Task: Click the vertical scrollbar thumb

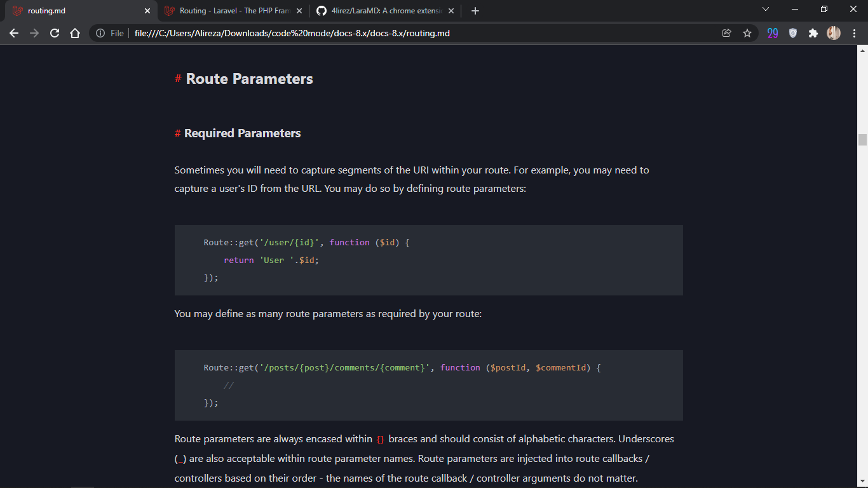Action: pyautogui.click(x=862, y=140)
